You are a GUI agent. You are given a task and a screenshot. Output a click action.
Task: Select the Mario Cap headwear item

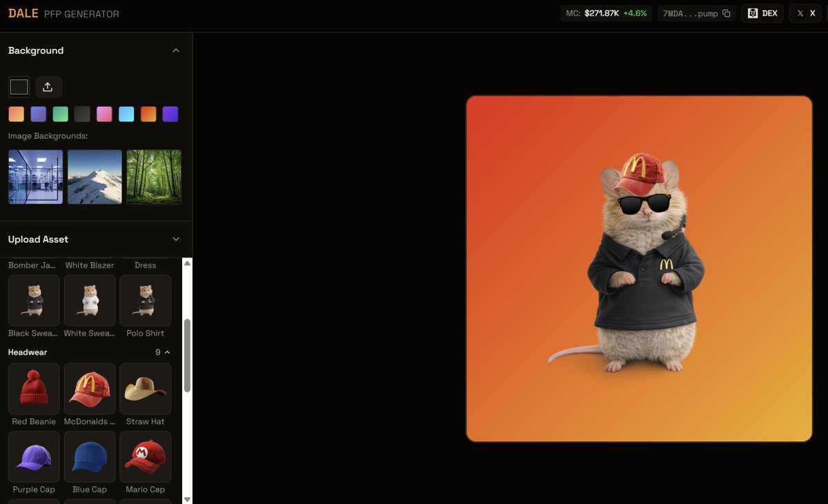click(x=145, y=456)
